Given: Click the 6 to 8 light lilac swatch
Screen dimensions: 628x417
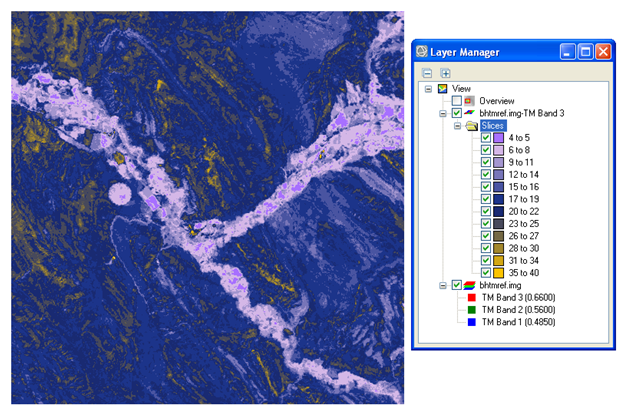Looking at the screenshot, I should tap(498, 150).
